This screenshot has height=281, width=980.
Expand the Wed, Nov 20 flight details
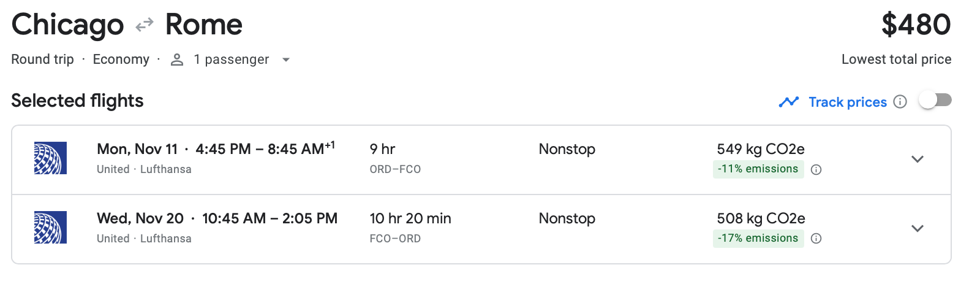917,228
